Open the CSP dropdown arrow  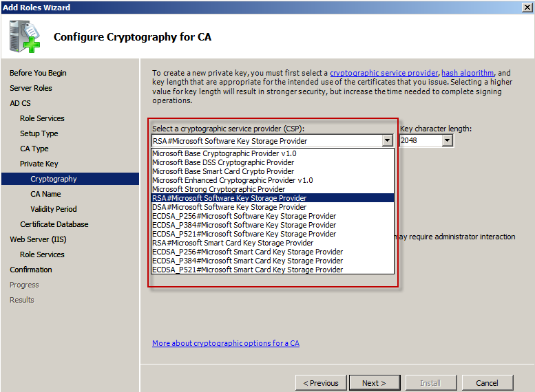pyautogui.click(x=388, y=141)
